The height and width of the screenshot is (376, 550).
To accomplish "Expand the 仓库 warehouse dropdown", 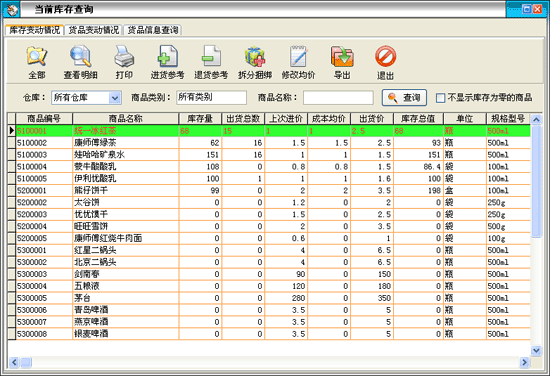I will point(115,98).
